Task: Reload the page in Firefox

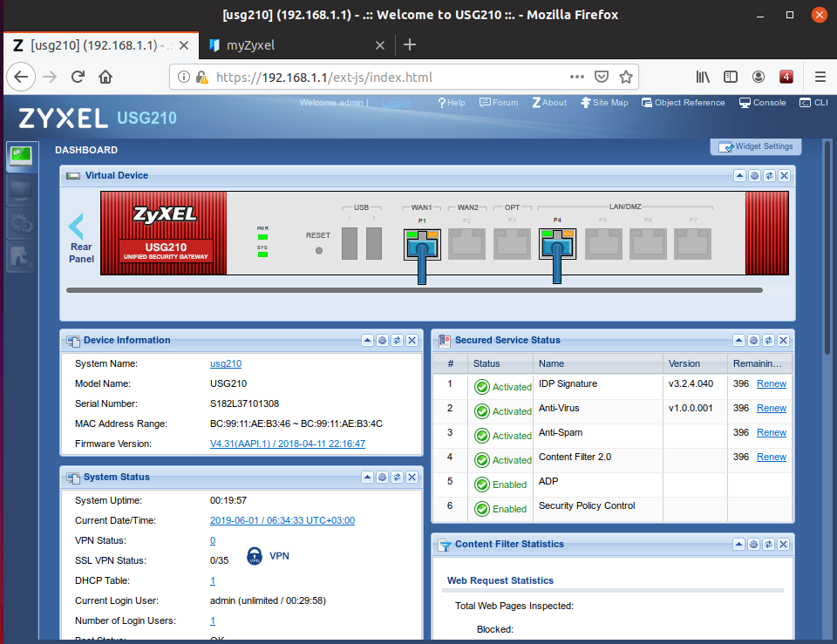Action: pos(78,77)
